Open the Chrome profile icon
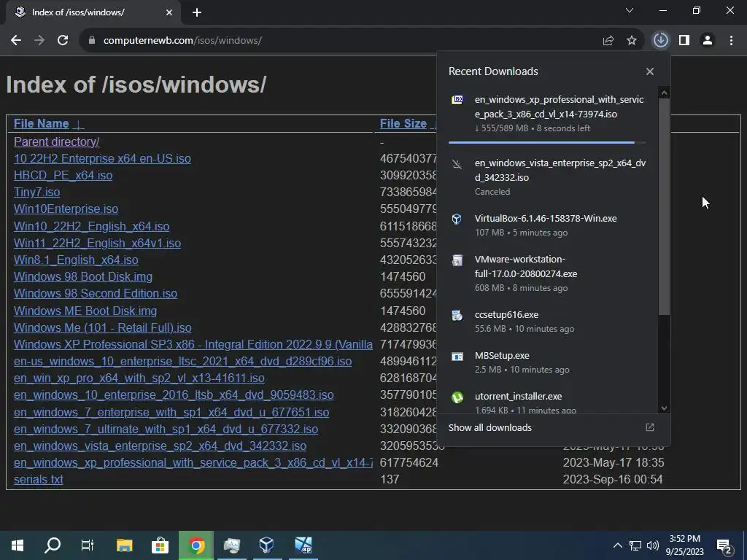The width and height of the screenshot is (747, 560). click(708, 41)
